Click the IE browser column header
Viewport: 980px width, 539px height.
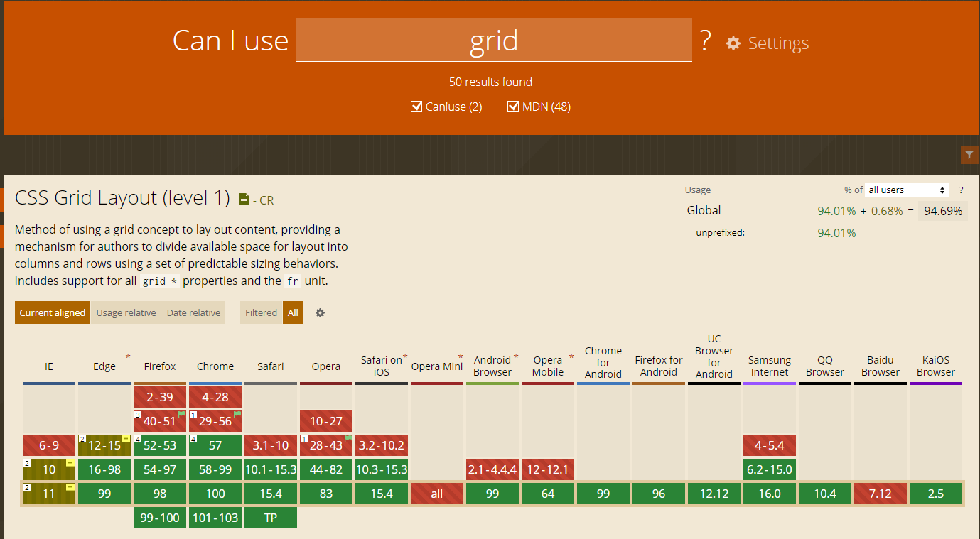pos(49,366)
